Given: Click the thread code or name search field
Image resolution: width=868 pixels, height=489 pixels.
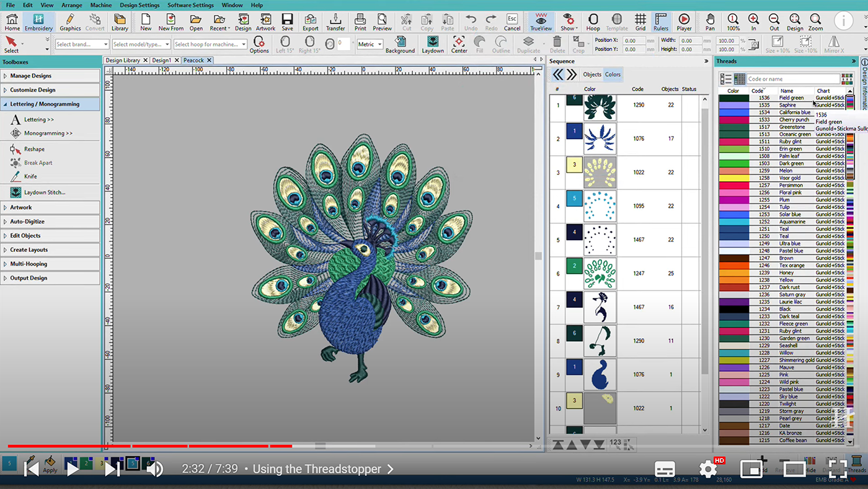Looking at the screenshot, I should pyautogui.click(x=792, y=79).
